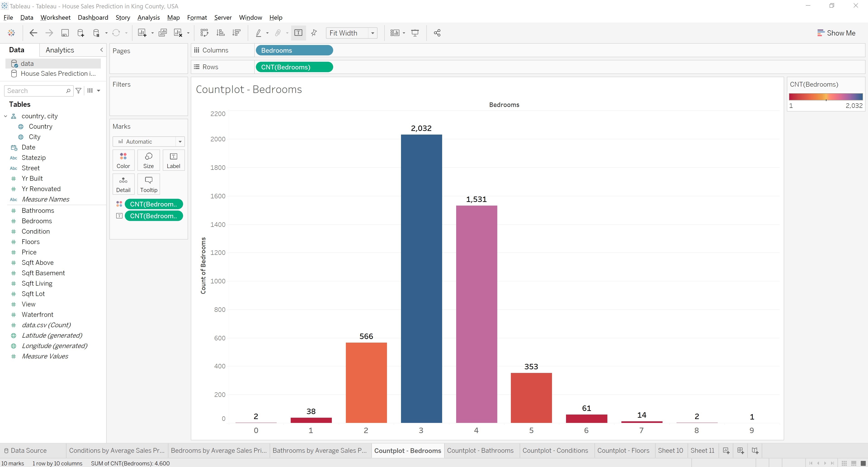The image size is (868, 467).
Task: Click the Fix Axes pin icon
Action: 314,33
